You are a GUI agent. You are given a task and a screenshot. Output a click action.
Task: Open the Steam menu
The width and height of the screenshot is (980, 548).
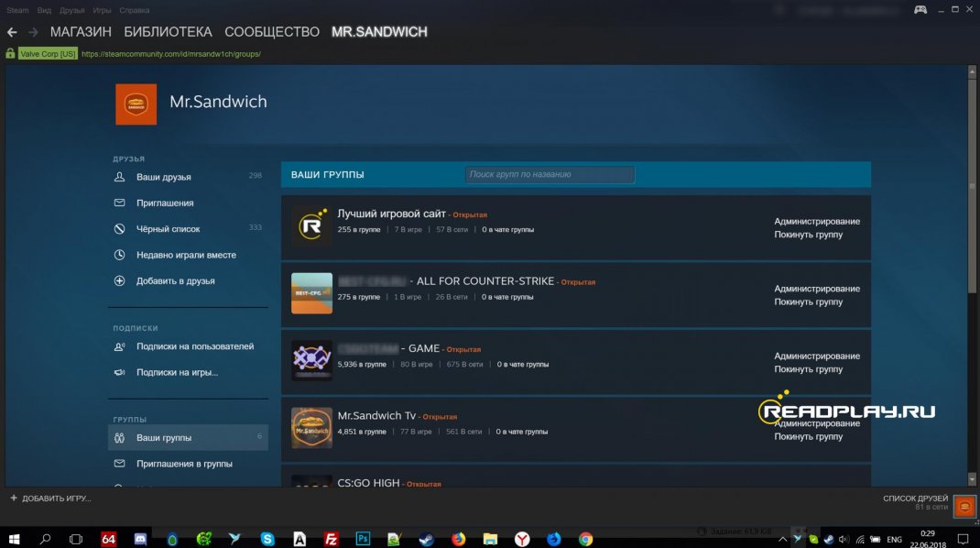17,10
